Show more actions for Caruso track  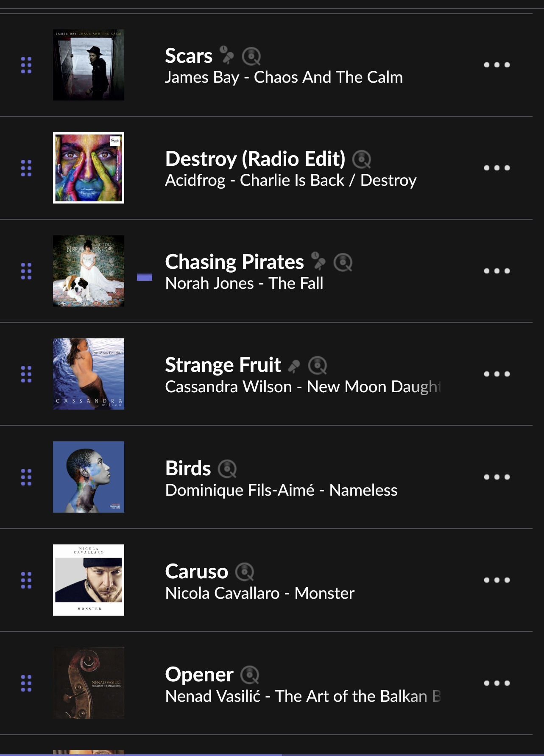coord(497,580)
